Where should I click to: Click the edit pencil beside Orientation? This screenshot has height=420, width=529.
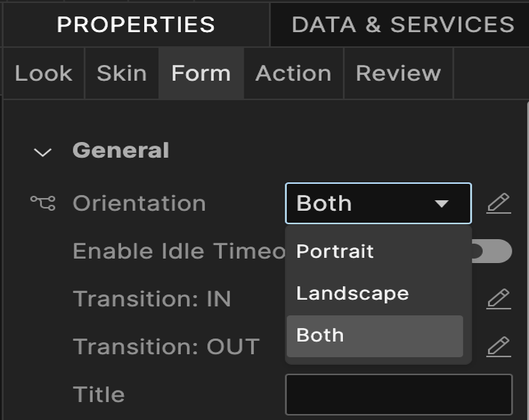click(x=498, y=203)
